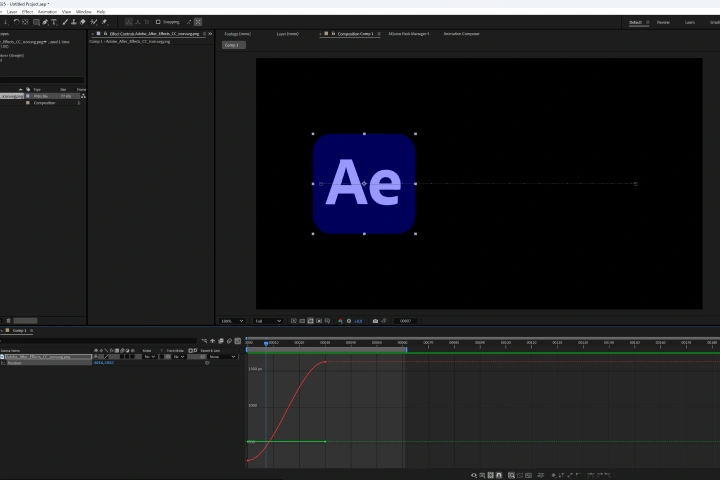Open the Comp 1 timeline panel menu
The width and height of the screenshot is (720, 480).
pos(31,331)
